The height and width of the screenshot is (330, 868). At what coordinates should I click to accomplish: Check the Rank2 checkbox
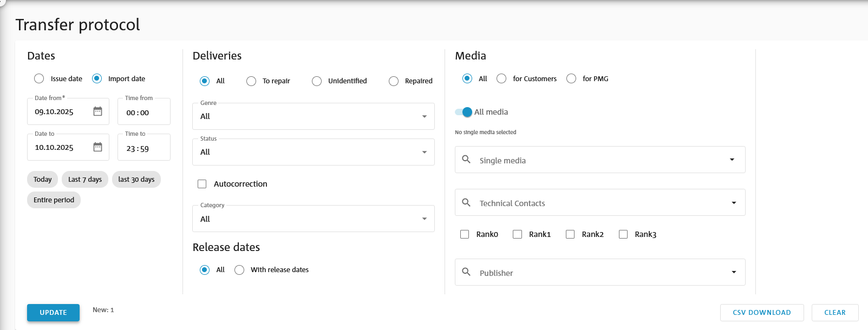coord(570,234)
